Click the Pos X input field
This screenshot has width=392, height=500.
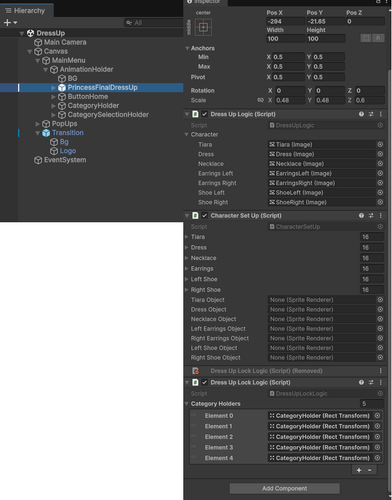click(x=285, y=21)
